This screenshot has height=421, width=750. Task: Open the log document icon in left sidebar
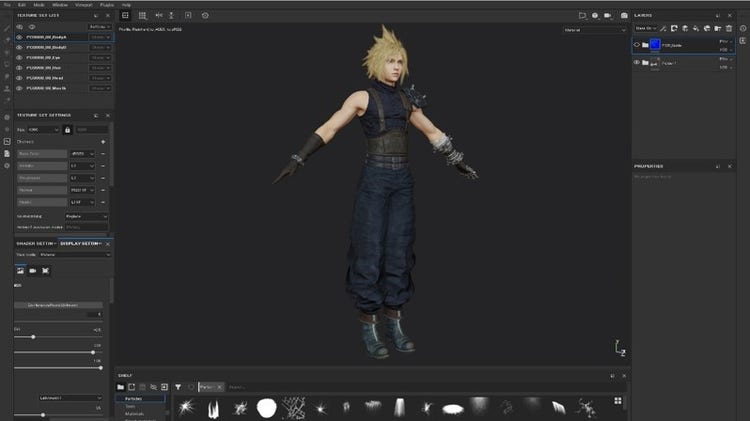[x=7, y=154]
